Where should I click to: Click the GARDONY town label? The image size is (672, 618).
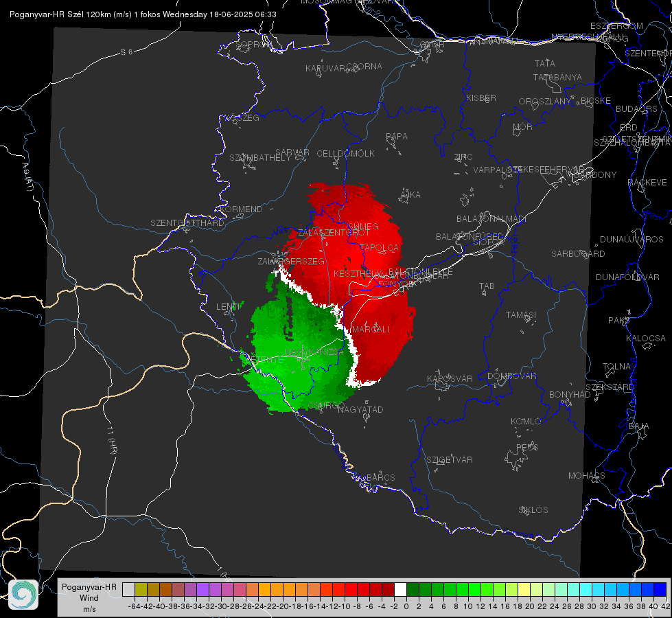(x=596, y=174)
